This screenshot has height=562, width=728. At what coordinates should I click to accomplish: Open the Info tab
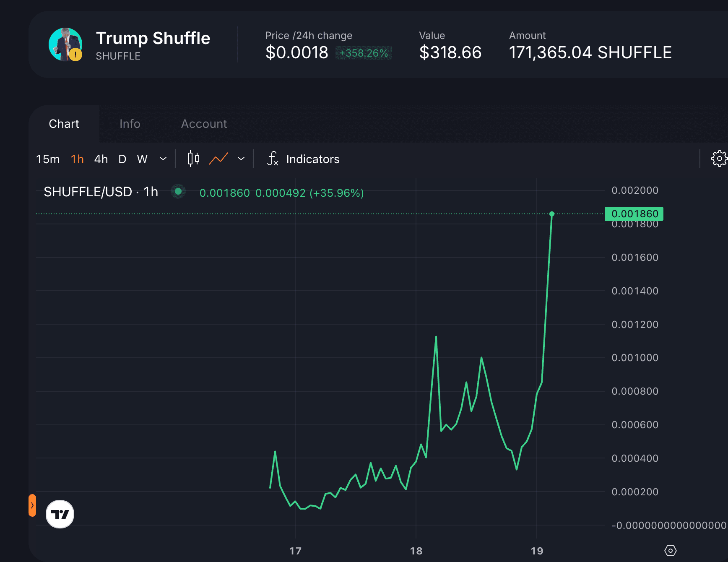click(130, 124)
